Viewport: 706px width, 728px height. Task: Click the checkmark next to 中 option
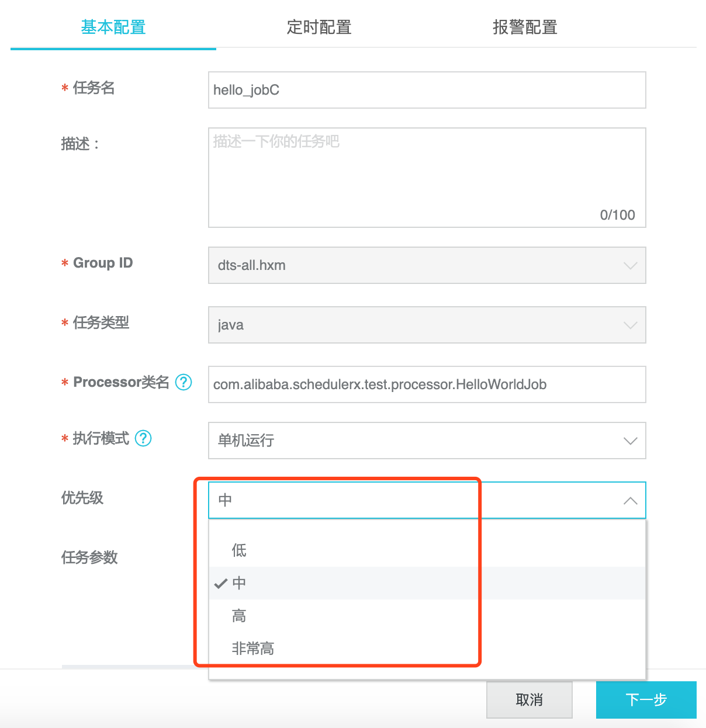(220, 583)
